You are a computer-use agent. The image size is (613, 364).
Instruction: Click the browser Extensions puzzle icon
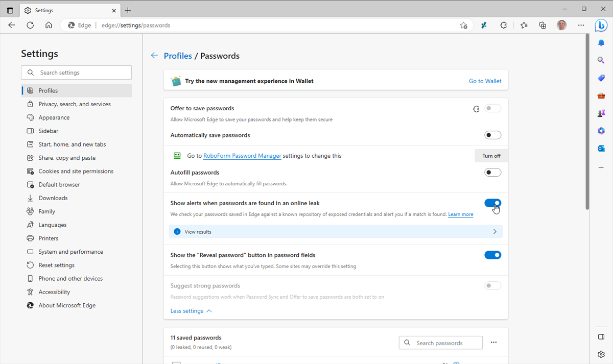(x=503, y=25)
